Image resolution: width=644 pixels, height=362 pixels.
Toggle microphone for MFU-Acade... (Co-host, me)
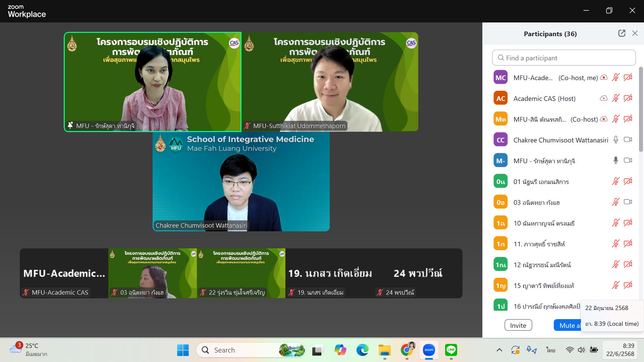(615, 77)
